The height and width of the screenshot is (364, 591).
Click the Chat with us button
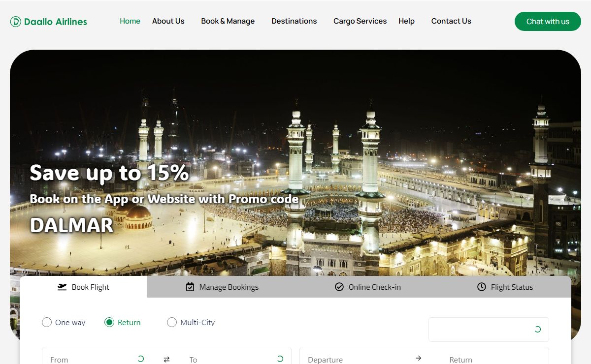click(x=548, y=22)
